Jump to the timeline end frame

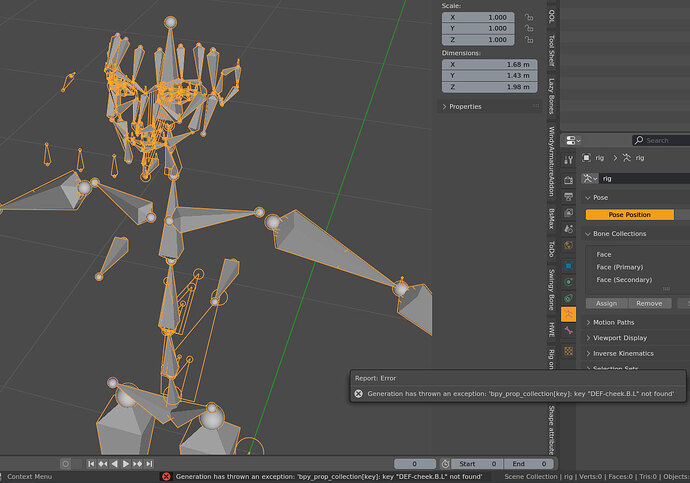pos(149,464)
